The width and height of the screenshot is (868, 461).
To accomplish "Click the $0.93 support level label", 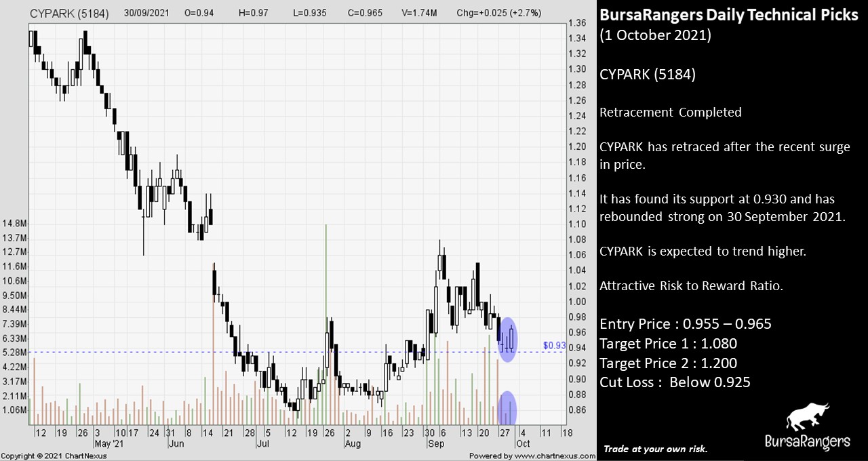I will (554, 346).
